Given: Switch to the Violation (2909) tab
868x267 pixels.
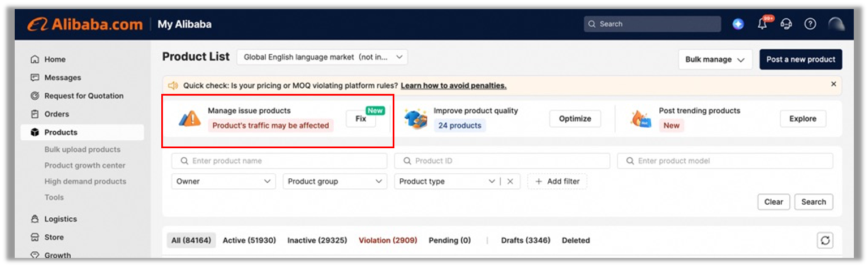Looking at the screenshot, I should coord(388,240).
